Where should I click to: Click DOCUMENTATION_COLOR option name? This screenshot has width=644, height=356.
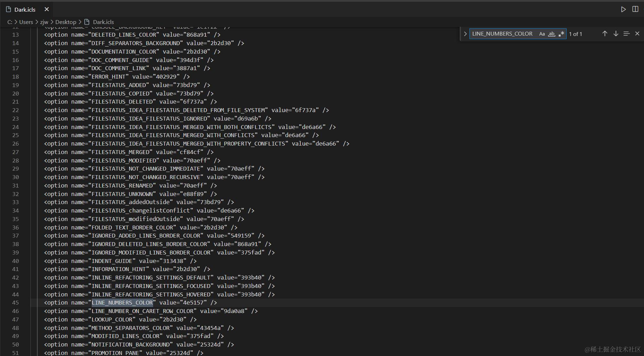click(x=124, y=51)
